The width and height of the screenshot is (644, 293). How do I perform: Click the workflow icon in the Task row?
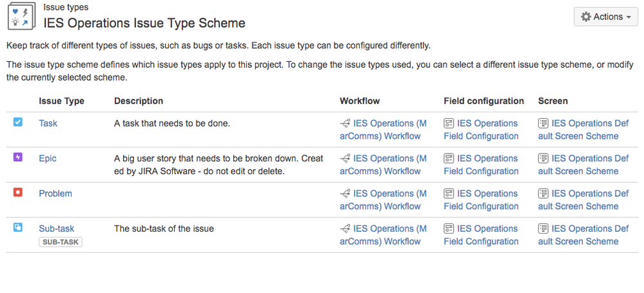coord(345,123)
